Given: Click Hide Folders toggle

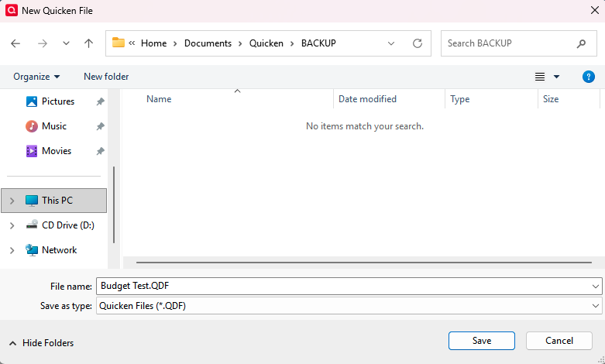Looking at the screenshot, I should point(41,343).
